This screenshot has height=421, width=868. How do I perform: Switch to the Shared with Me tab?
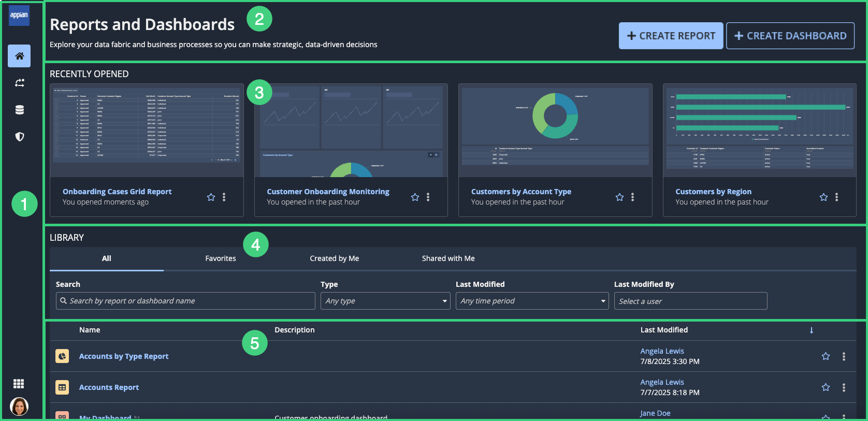449,258
